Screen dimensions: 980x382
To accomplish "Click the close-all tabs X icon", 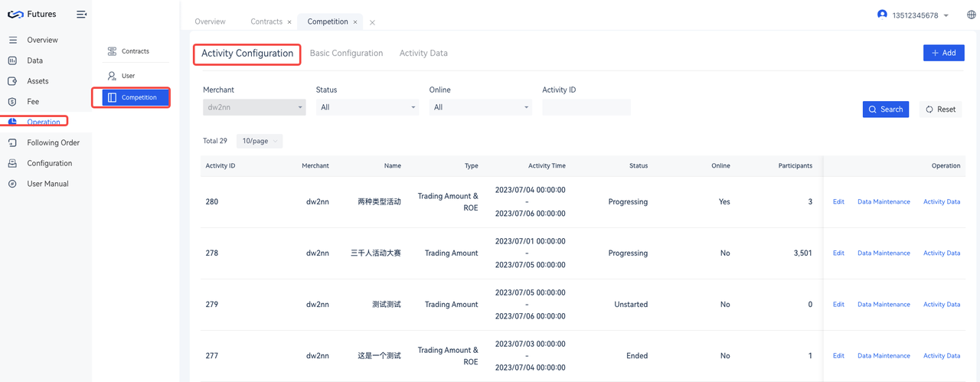I will pyautogui.click(x=372, y=22).
